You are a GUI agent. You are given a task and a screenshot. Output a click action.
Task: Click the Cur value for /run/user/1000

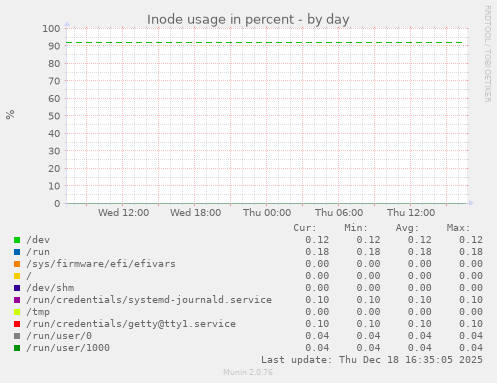pyautogui.click(x=317, y=348)
